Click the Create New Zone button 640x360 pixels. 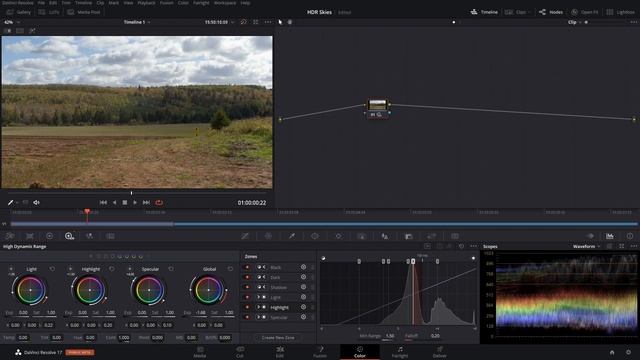click(x=278, y=338)
